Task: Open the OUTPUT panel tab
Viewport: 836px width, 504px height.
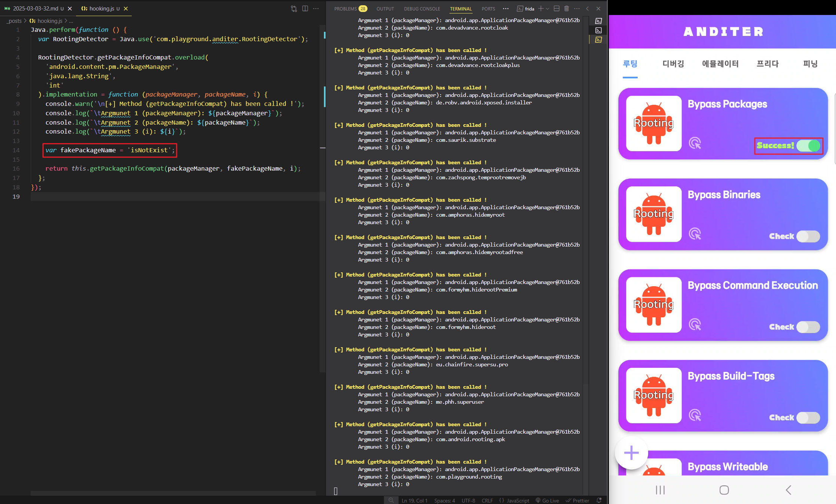Action: click(x=385, y=9)
